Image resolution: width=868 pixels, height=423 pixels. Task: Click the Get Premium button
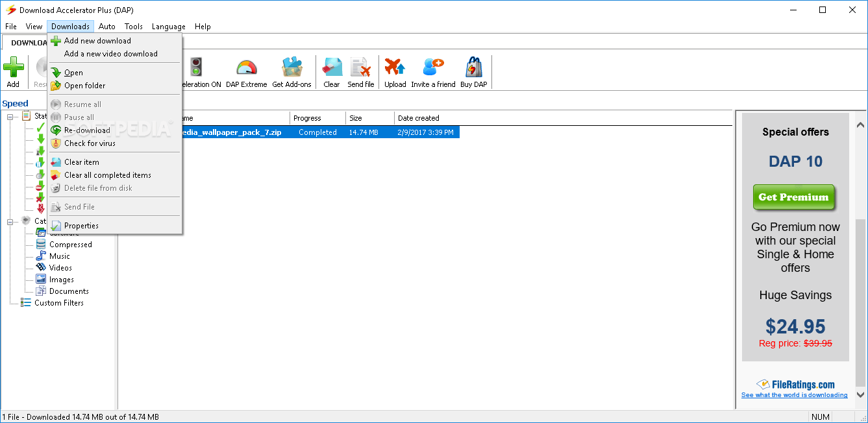pyautogui.click(x=794, y=197)
